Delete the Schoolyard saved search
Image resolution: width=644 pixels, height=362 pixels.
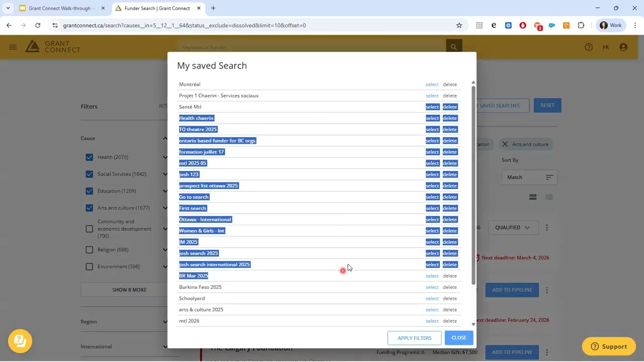pos(450,298)
